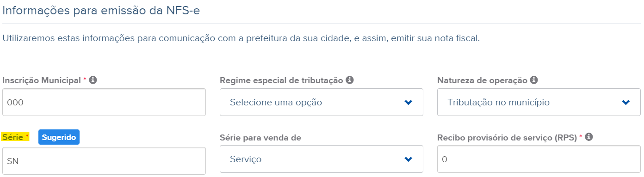The width and height of the screenshot is (644, 177).
Task: Click the chevron arrow in Natureza de operação
Action: click(x=625, y=102)
